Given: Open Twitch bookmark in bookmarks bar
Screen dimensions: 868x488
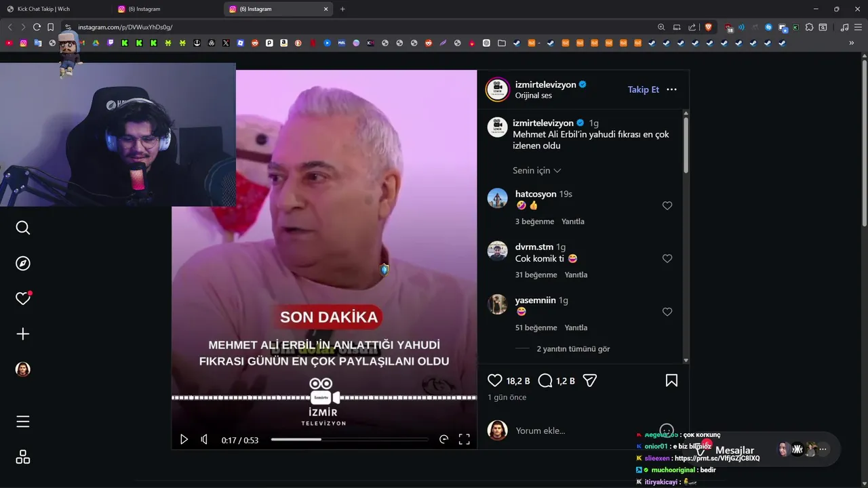Looking at the screenshot, I should (111, 43).
